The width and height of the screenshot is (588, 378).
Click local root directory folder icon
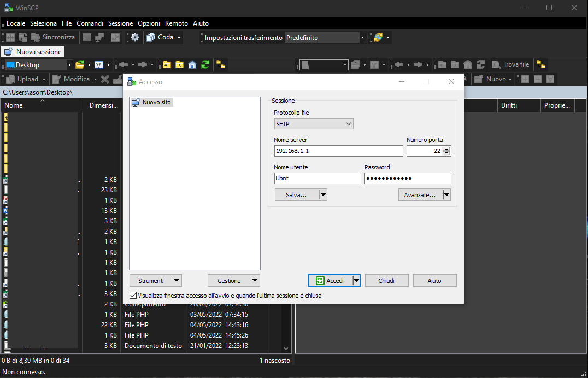(180, 65)
